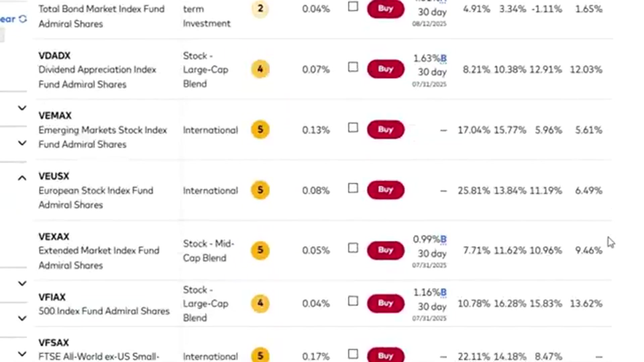644x362 pixels.
Task: Click the risk level 5 badge for VEMAX
Action: 260,129
